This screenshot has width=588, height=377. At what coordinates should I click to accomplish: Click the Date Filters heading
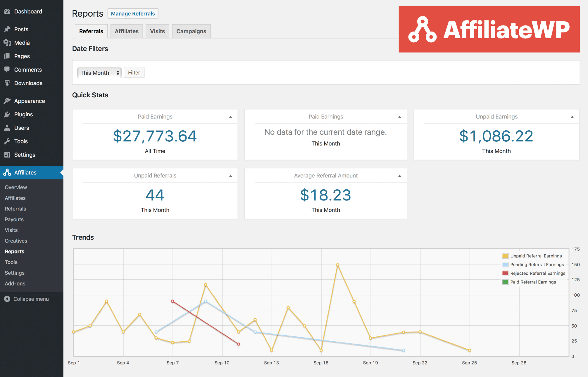tap(90, 49)
